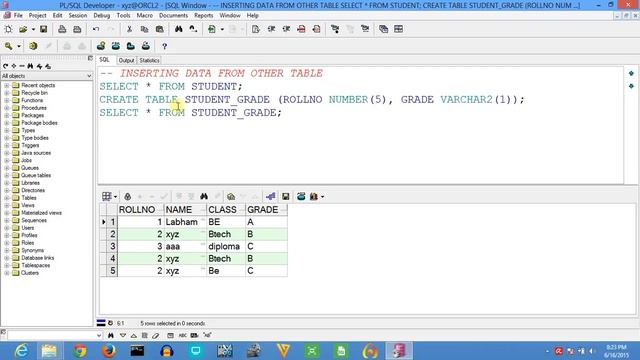Switch to the Statistics tab

click(x=149, y=60)
